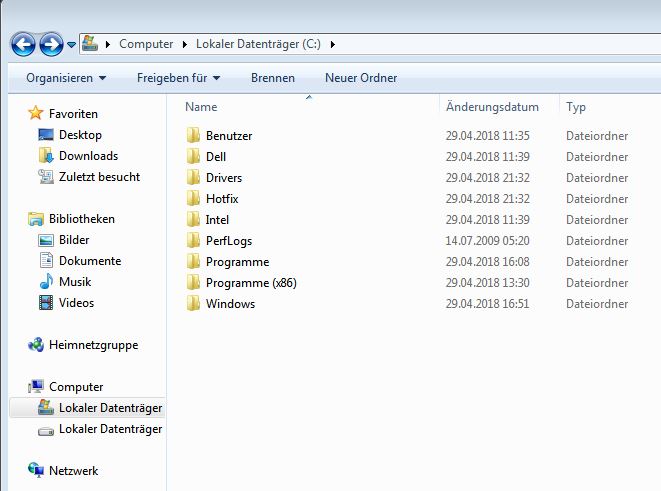Viewport: 661px width, 491px height.
Task: Sort files by Typ column header
Action: click(x=576, y=107)
